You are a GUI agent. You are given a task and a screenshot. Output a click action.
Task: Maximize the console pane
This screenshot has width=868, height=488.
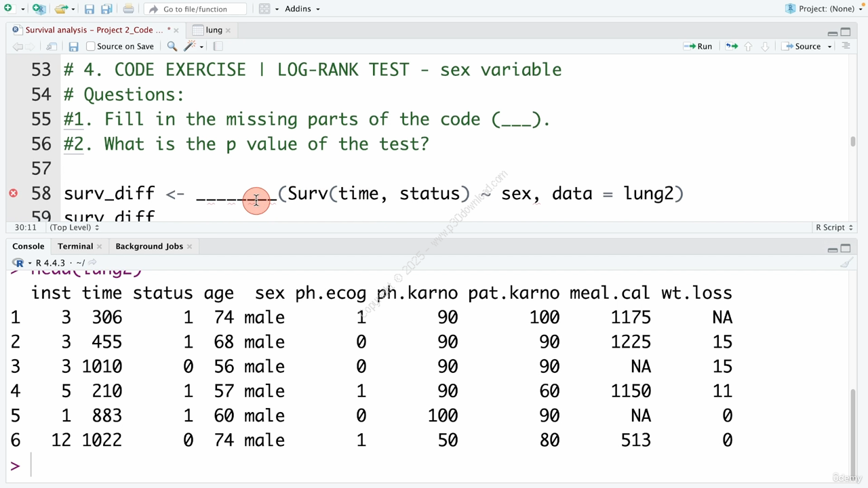tap(846, 249)
